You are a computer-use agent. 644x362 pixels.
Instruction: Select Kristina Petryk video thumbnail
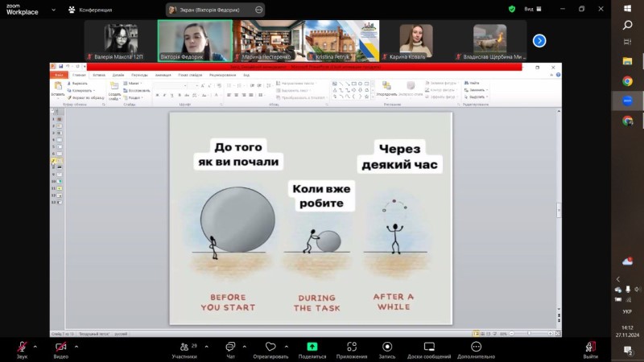(x=343, y=41)
